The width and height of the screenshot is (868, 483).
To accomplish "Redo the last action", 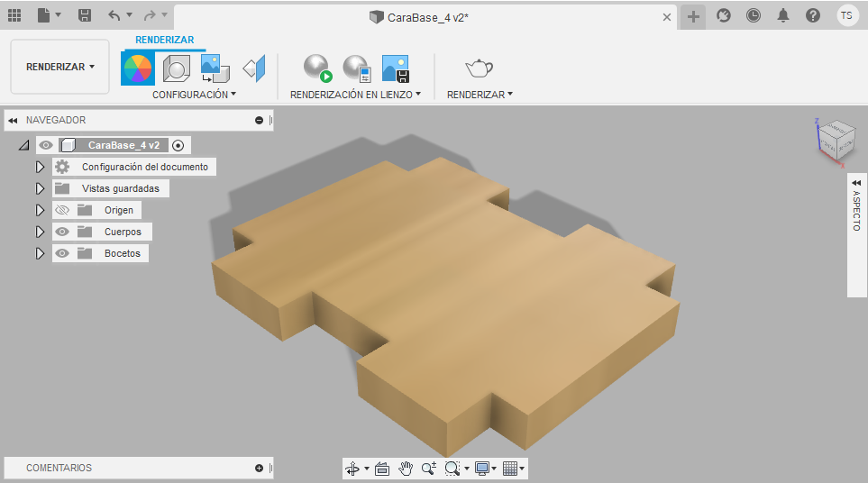I will click(x=150, y=15).
